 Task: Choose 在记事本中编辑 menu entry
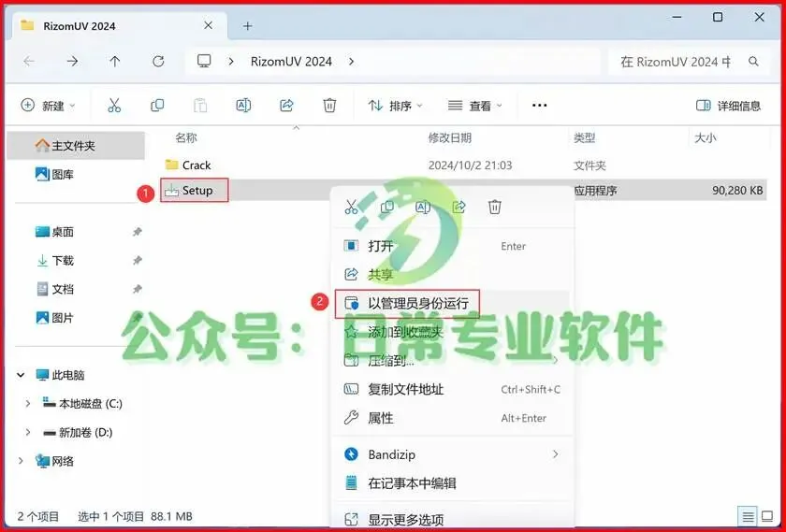[453, 482]
